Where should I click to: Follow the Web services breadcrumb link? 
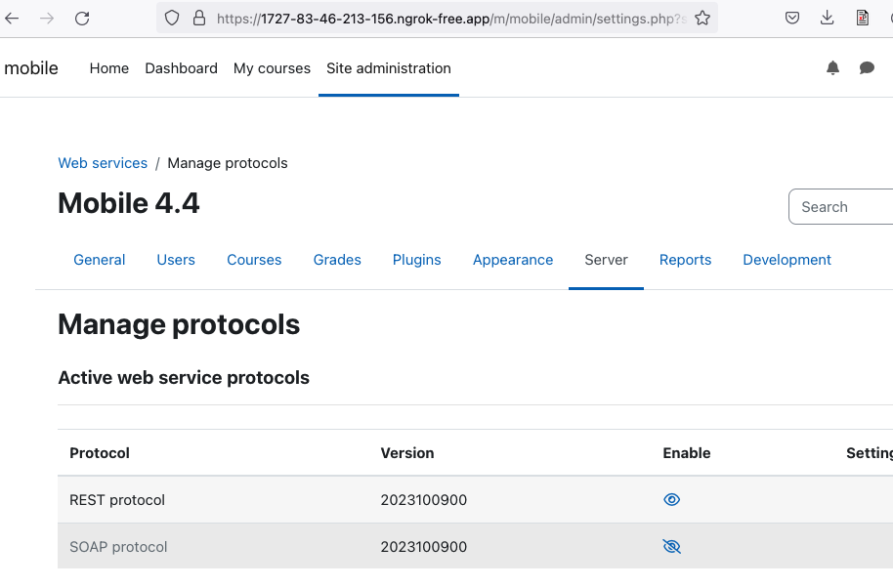tap(103, 163)
